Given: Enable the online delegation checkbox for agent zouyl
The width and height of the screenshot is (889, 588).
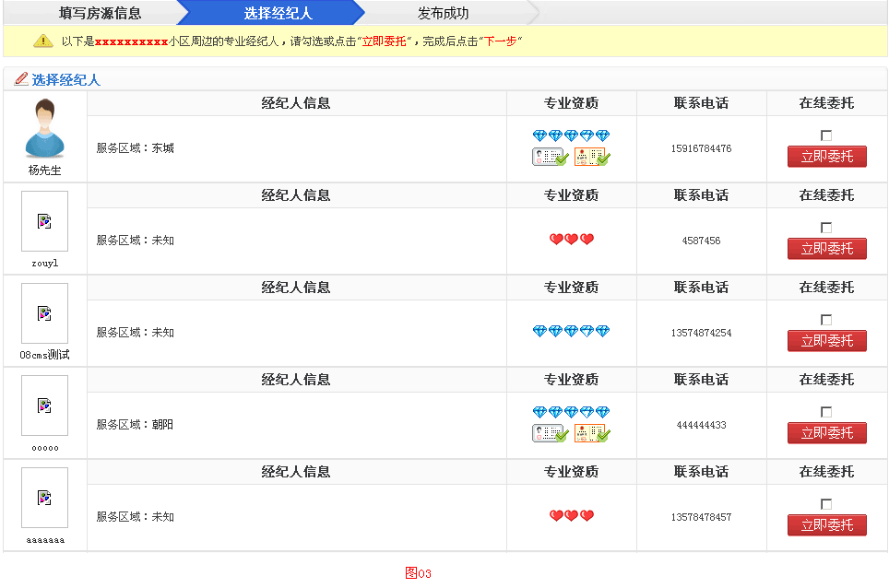Looking at the screenshot, I should pyautogui.click(x=827, y=226).
